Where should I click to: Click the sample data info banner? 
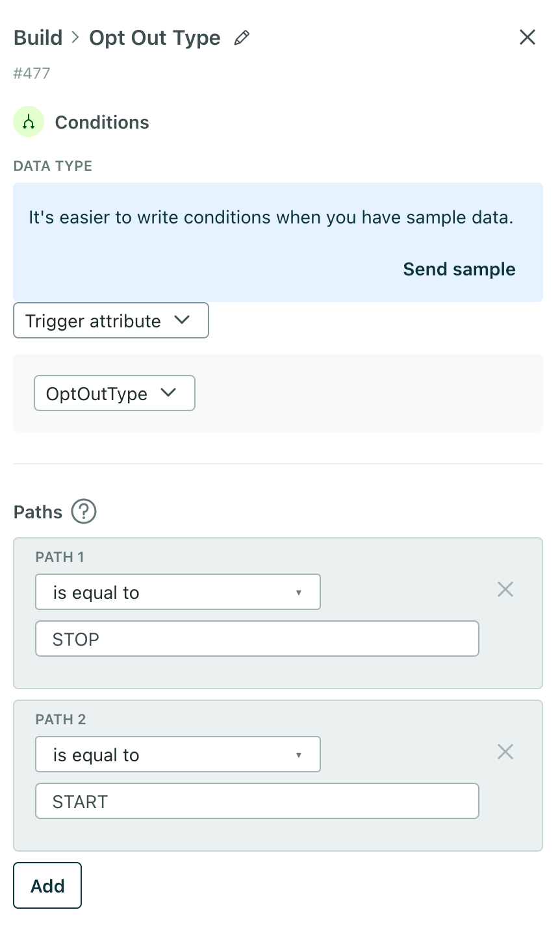click(x=278, y=242)
